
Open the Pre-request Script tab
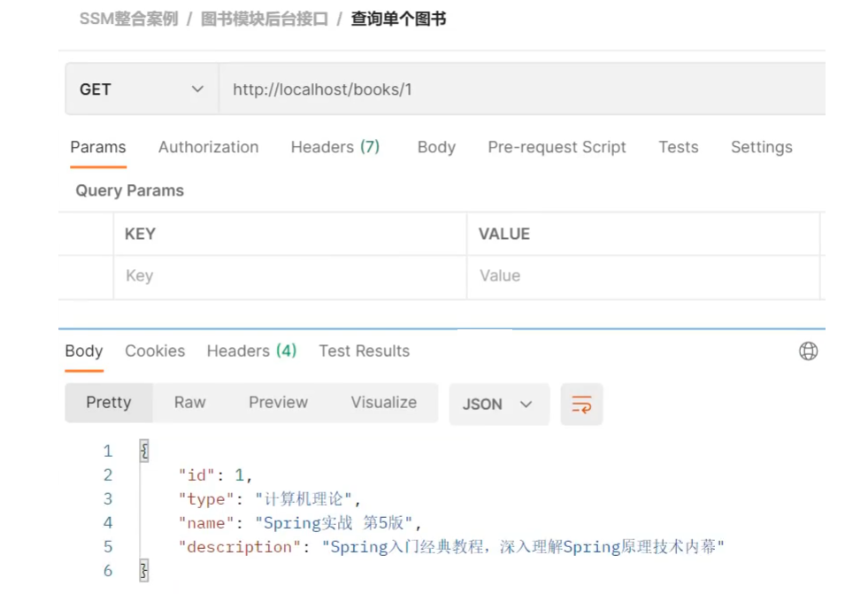coord(557,147)
